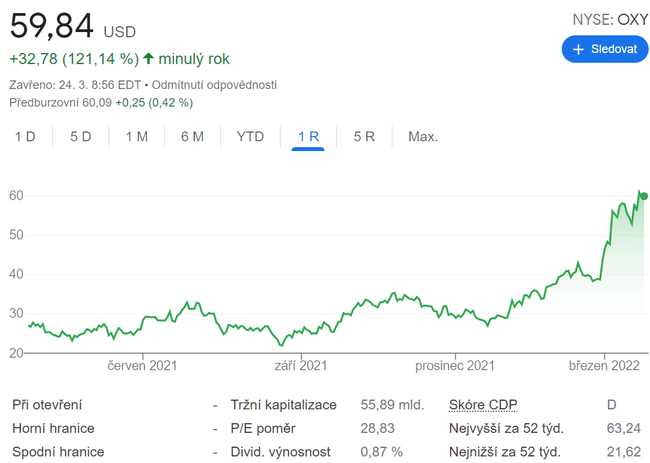
Task: Select the YTD range tab
Action: (x=250, y=136)
